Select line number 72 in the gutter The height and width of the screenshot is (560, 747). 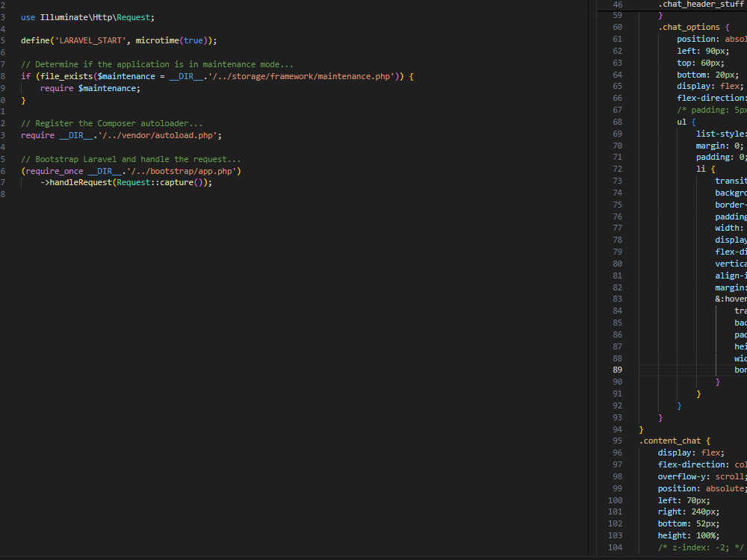click(x=618, y=169)
